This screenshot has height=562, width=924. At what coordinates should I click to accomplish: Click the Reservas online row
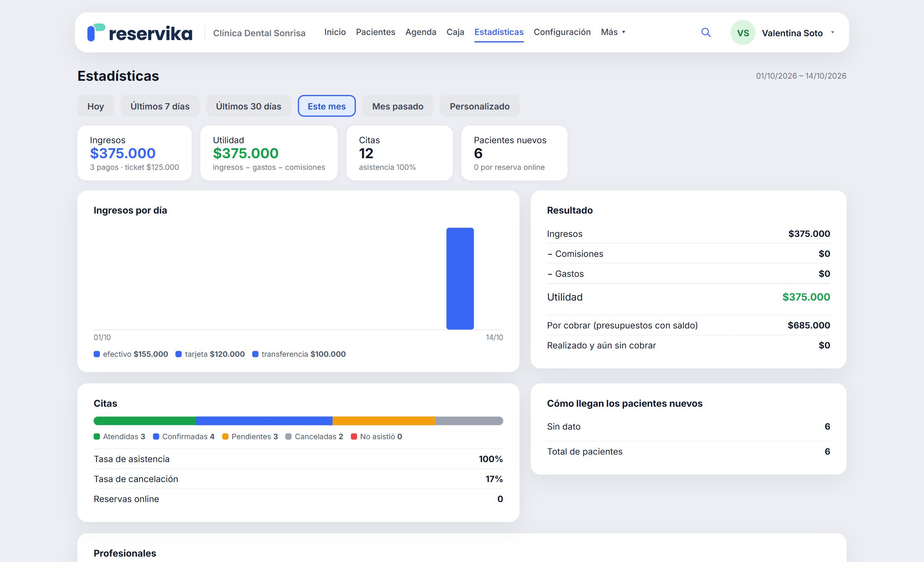pyautogui.click(x=298, y=499)
